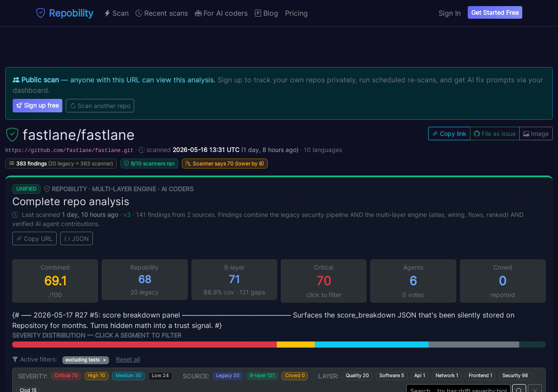Click the Crowd 0 reported card
The image size is (558, 392).
tap(503, 281)
